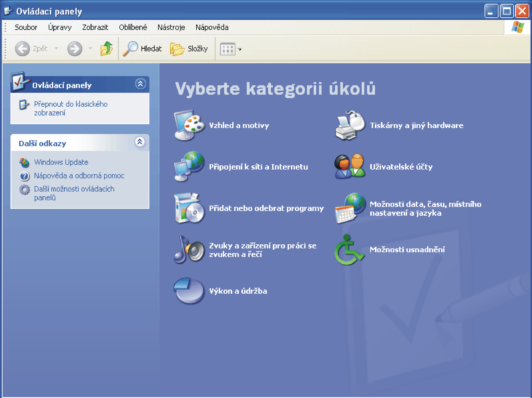Click the Ovládací panely sidebar header icon

[x=20, y=82]
